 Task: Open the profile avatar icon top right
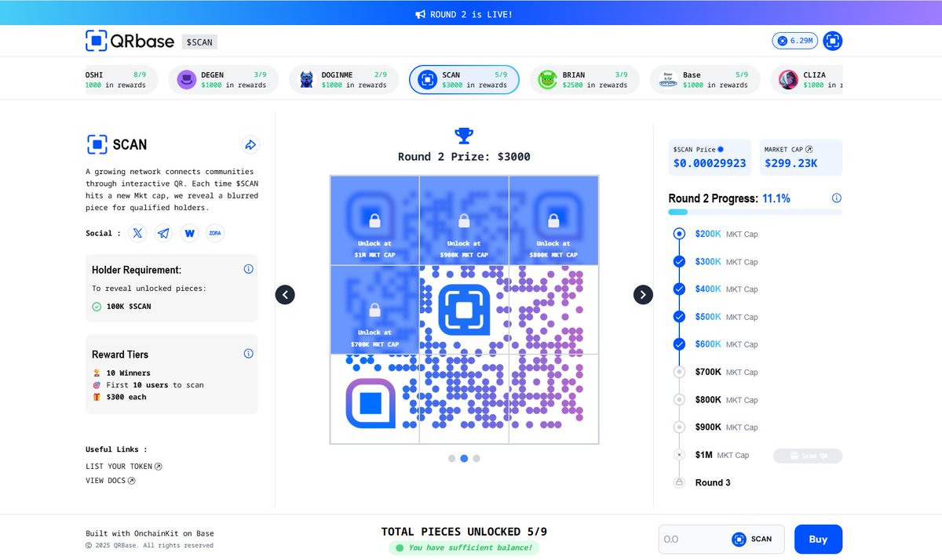click(x=832, y=41)
